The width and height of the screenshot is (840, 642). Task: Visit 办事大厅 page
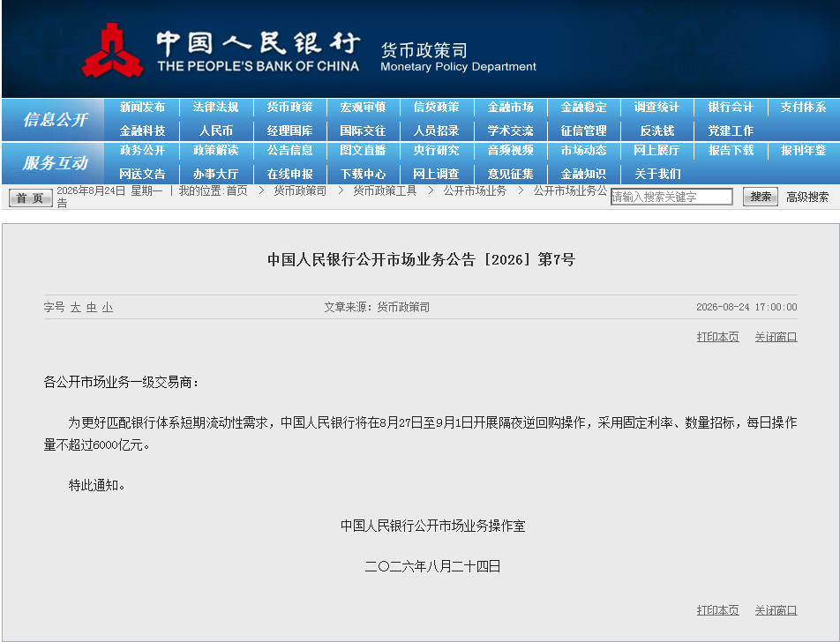(215, 174)
